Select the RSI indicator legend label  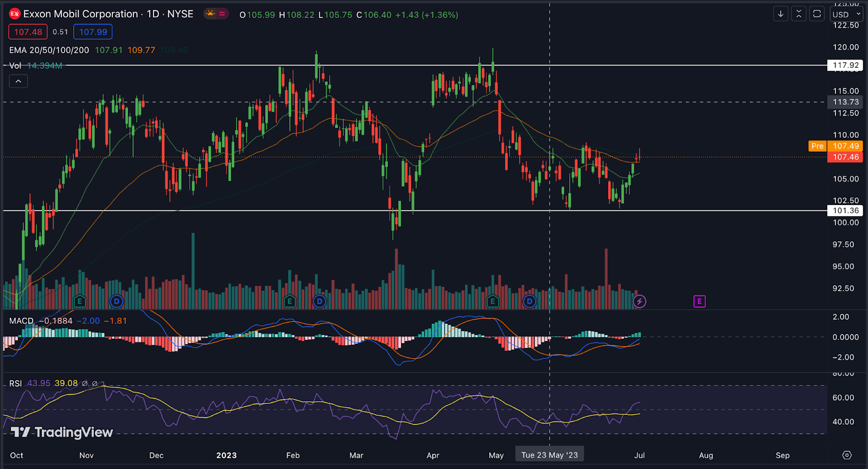pyautogui.click(x=16, y=383)
